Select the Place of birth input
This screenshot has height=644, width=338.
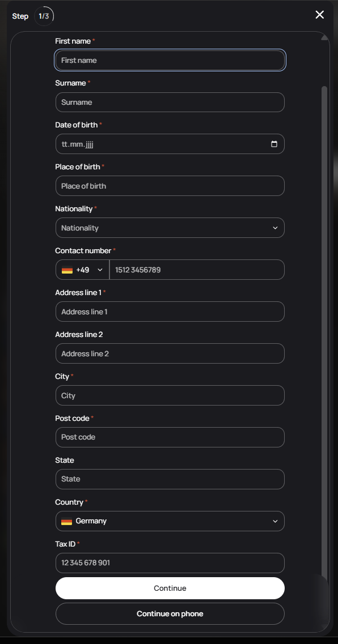[170, 186]
